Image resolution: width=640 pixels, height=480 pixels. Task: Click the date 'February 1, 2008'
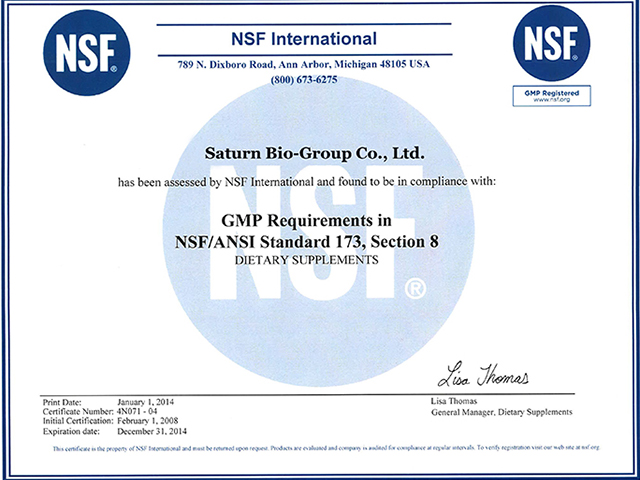pos(148,421)
